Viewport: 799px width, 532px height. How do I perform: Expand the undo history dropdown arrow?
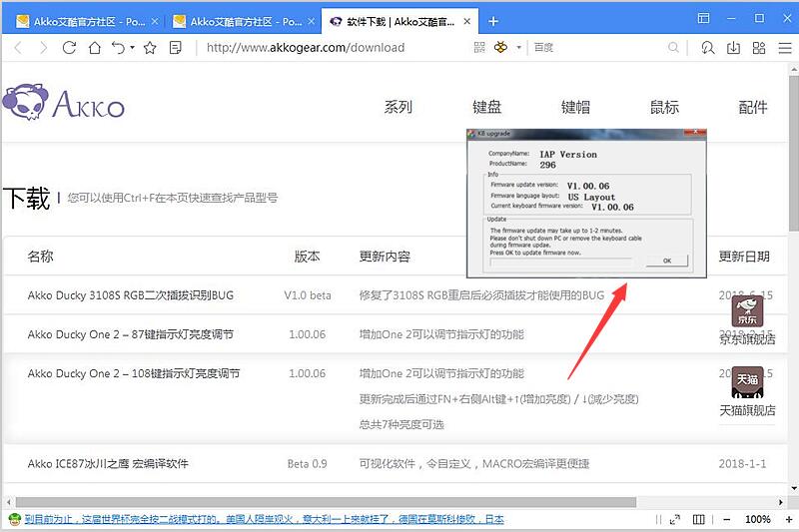[x=133, y=47]
